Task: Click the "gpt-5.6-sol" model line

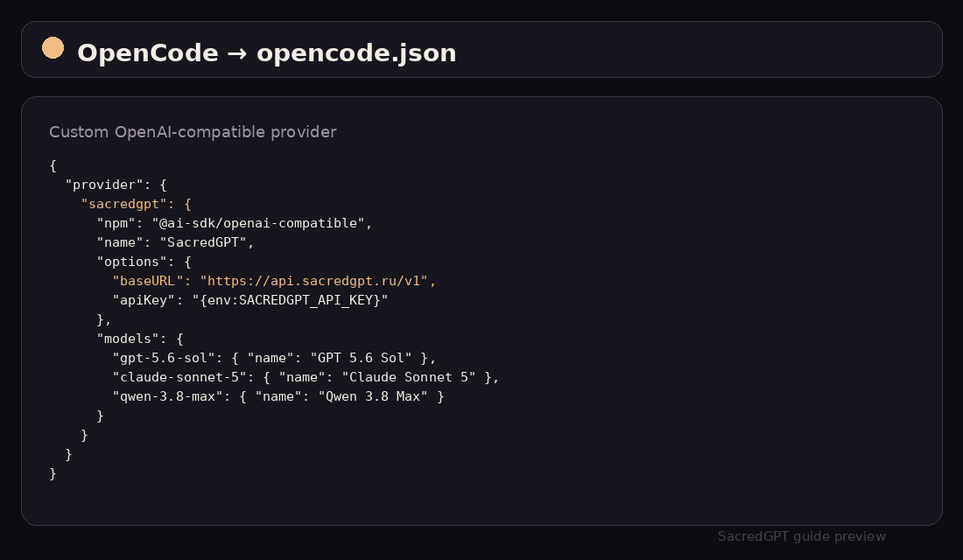Action: 275,358
